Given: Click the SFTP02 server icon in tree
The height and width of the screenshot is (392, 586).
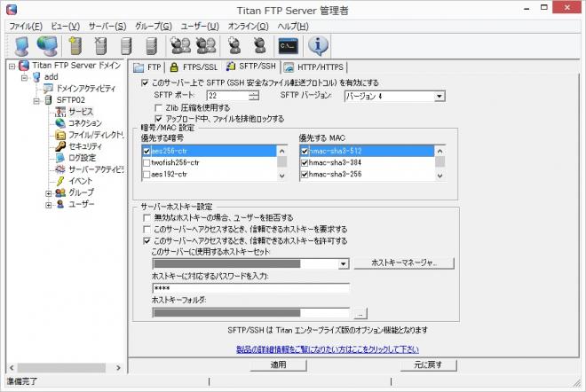Looking at the screenshot, I should pos(48,99).
